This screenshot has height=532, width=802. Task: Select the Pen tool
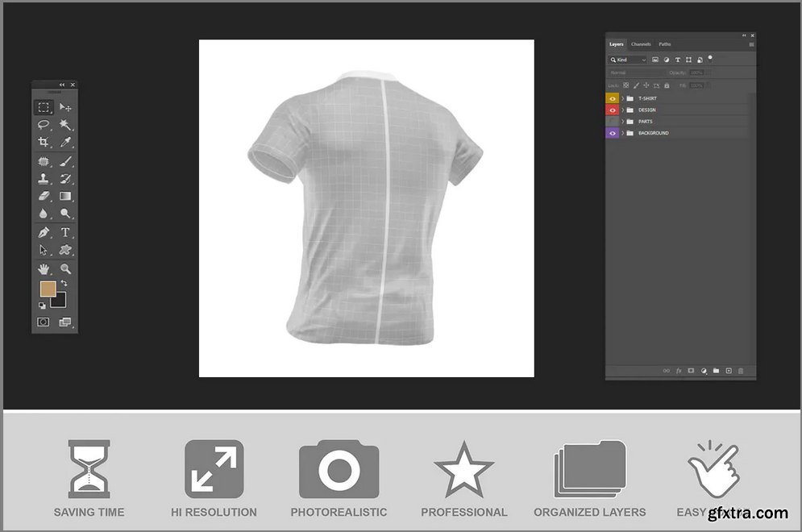(x=44, y=232)
